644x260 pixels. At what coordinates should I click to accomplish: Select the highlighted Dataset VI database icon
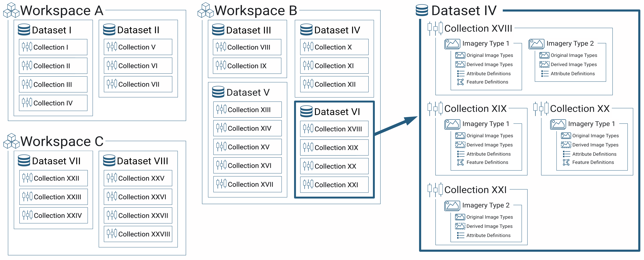click(306, 111)
